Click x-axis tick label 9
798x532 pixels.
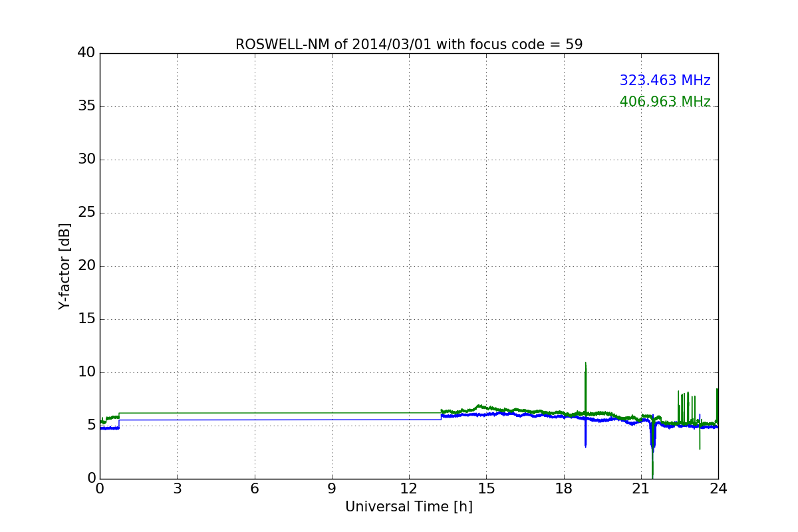click(x=332, y=489)
